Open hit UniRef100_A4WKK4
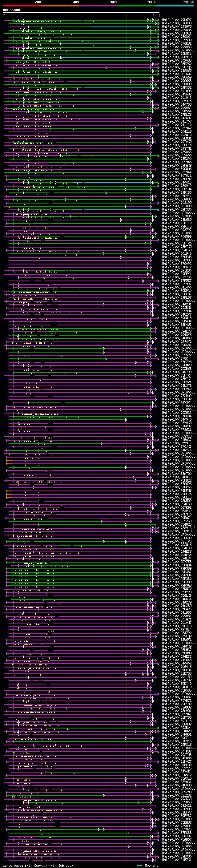 [177, 599]
